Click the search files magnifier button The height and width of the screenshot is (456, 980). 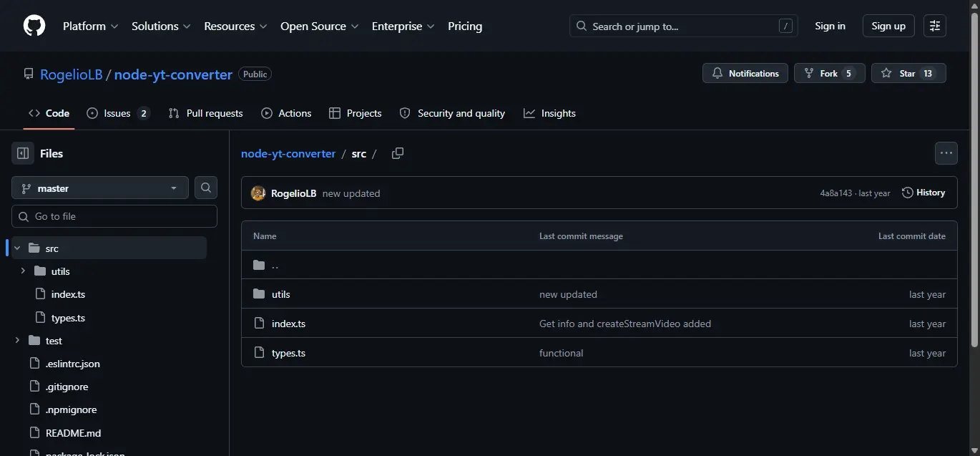(x=206, y=188)
